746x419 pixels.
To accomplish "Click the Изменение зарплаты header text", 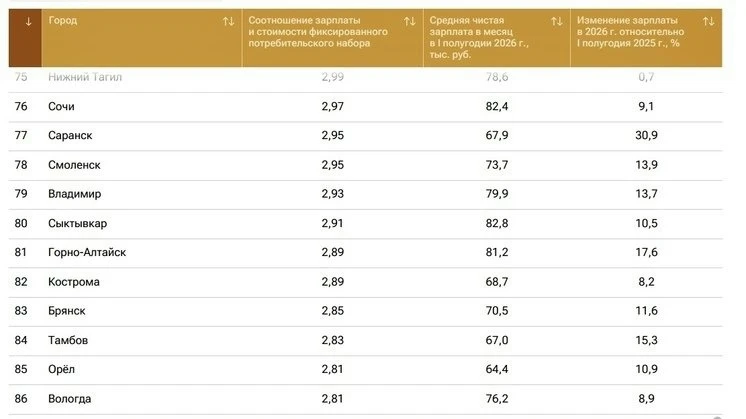I will 630,32.
